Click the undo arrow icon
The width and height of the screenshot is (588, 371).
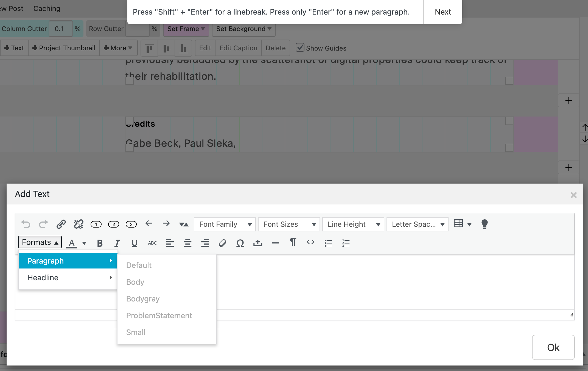tap(26, 224)
